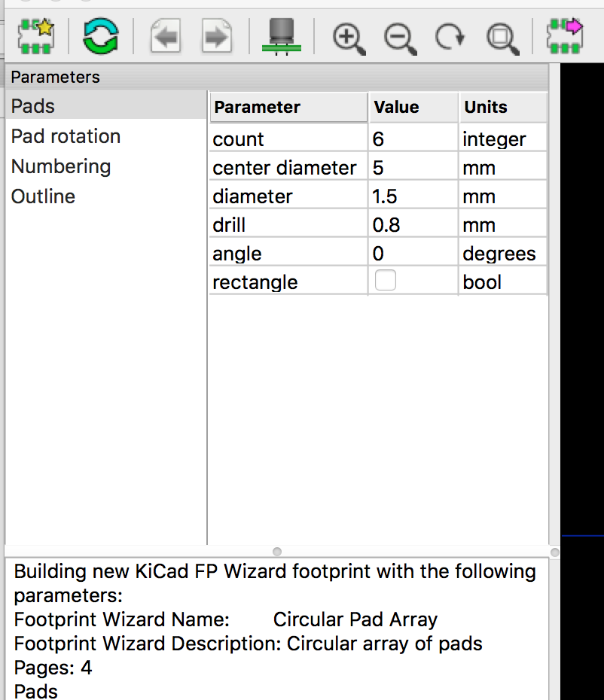The height and width of the screenshot is (700, 604).
Task: Open the 3D viewer
Action: point(282,36)
